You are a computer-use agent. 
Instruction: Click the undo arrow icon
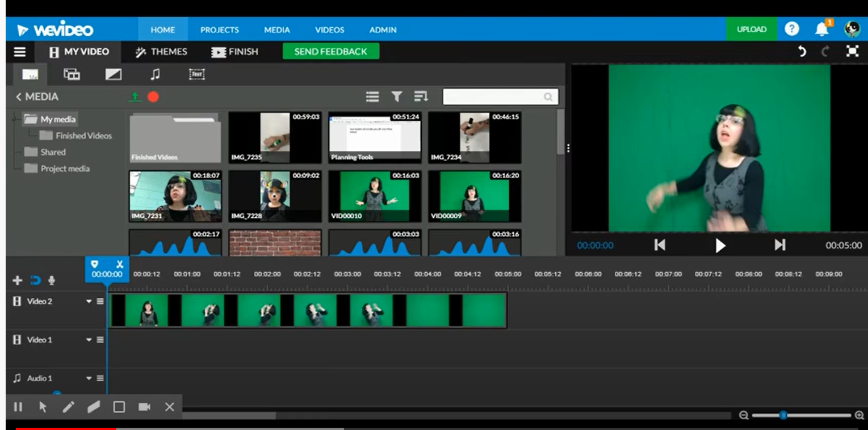(x=802, y=52)
